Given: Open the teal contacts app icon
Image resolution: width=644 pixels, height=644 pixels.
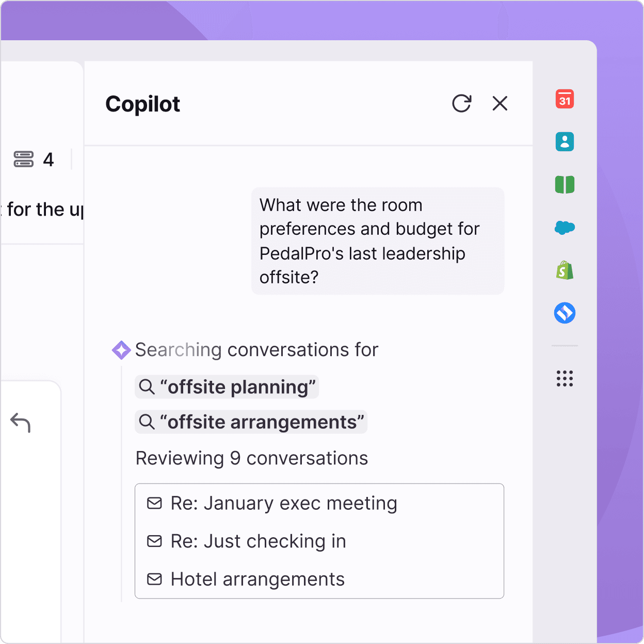Looking at the screenshot, I should 565,141.
